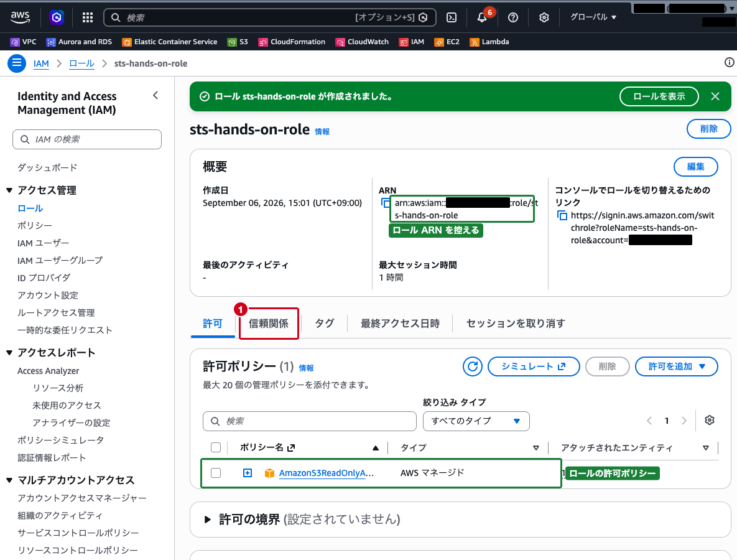
Task: Collapse the IAM side navigation arrow
Action: 155,95
